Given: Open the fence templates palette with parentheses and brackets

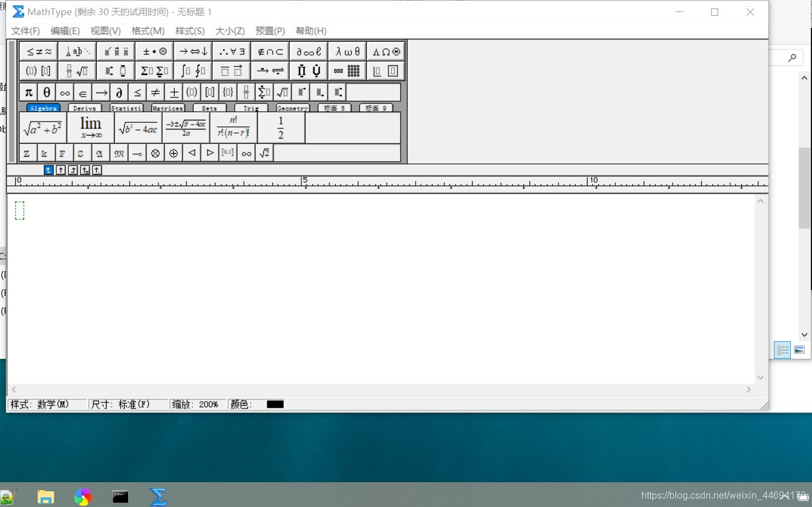Looking at the screenshot, I should [39, 71].
